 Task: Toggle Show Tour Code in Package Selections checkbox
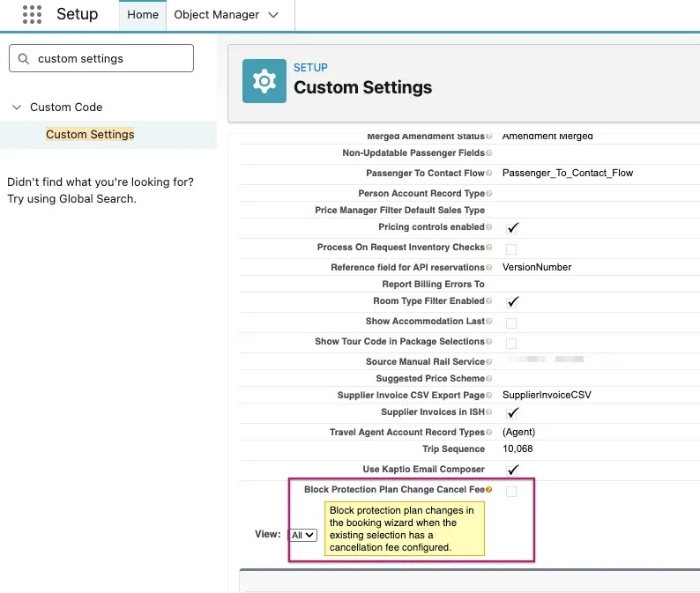tap(511, 343)
